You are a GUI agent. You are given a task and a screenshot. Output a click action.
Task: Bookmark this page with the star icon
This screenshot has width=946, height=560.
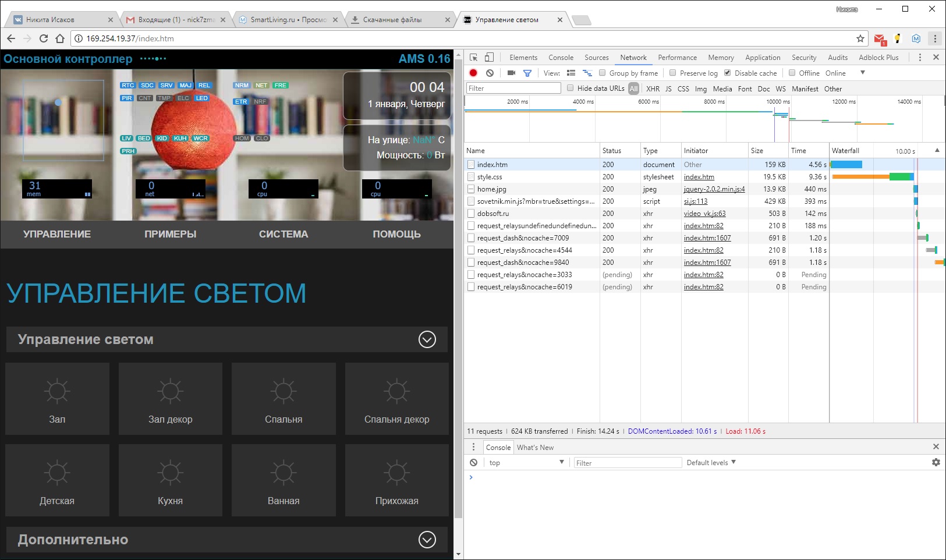pos(860,38)
